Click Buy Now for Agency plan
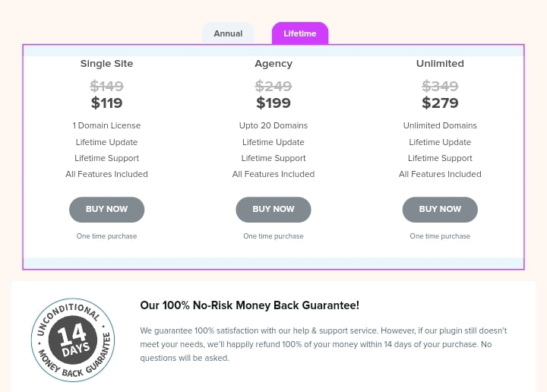Image resolution: width=547 pixels, height=392 pixels. [273, 209]
